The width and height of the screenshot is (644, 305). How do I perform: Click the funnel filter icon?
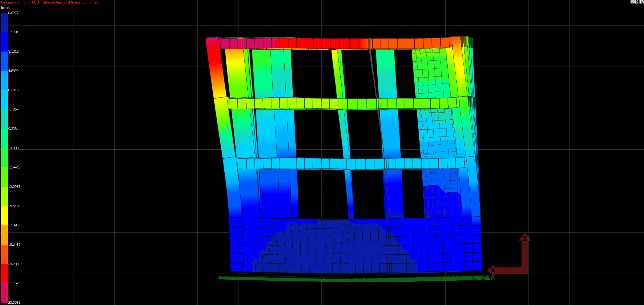[x=632, y=2]
